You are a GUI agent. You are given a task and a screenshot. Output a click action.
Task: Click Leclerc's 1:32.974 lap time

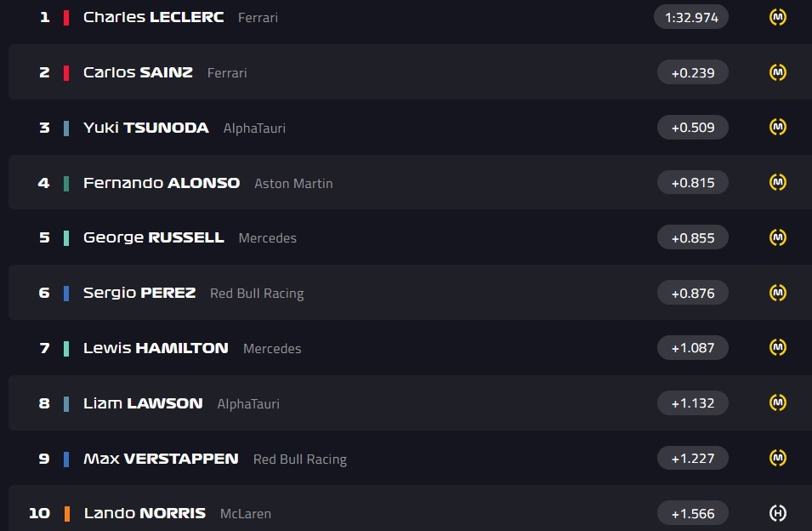coord(691,17)
